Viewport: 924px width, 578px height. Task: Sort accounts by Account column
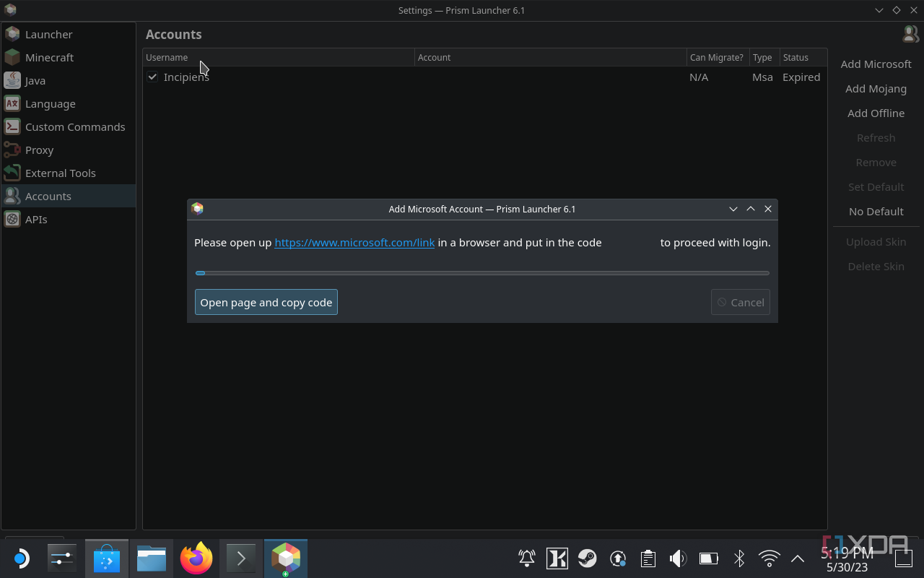point(551,57)
